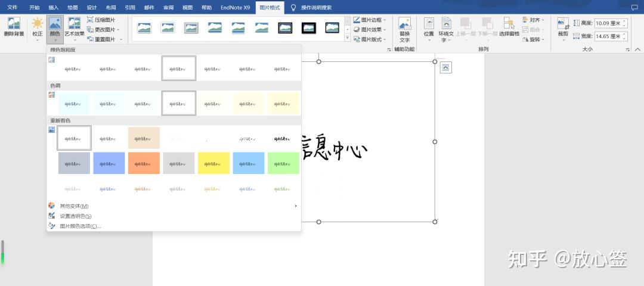Click the search lightbulb icon

click(x=293, y=7)
